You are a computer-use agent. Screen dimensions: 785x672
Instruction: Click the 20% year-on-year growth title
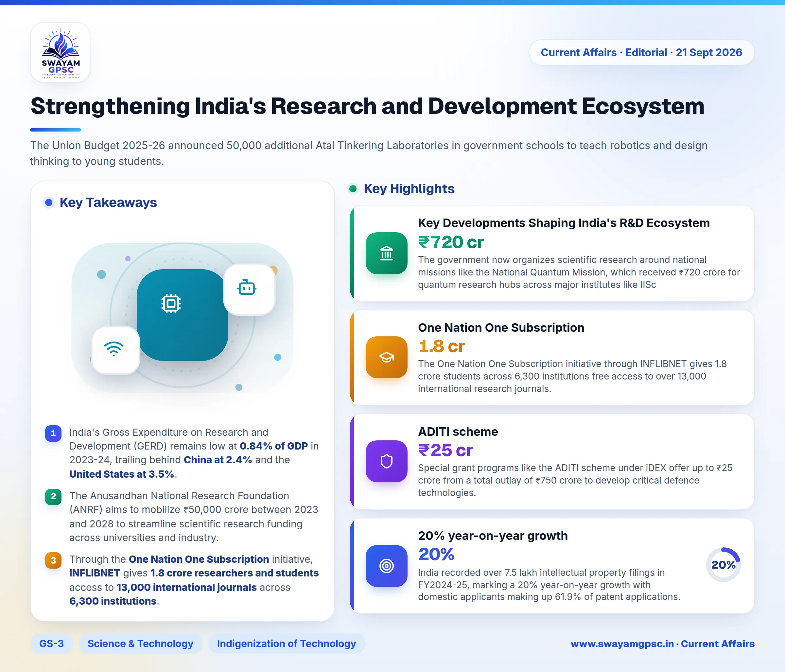tap(493, 536)
